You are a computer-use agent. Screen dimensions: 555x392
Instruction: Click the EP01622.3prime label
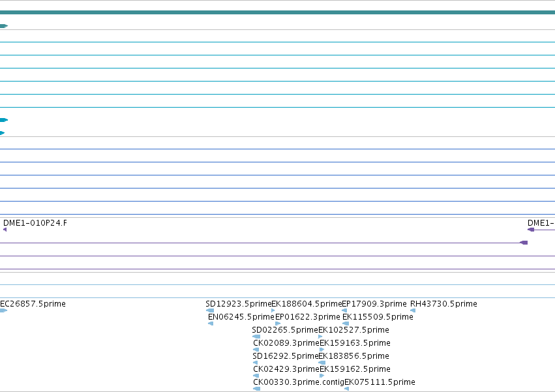[x=308, y=317]
